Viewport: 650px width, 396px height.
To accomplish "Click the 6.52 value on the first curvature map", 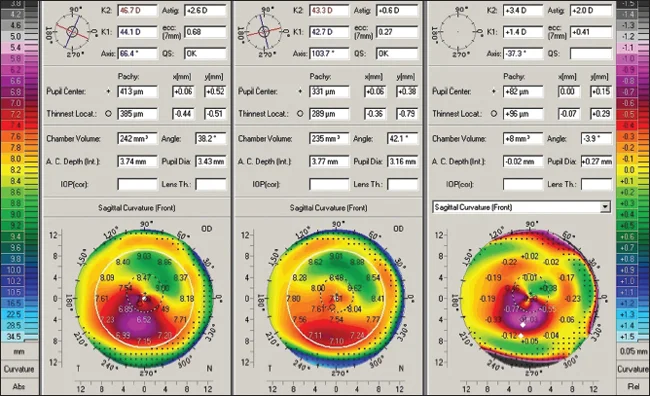I will 144,320.
